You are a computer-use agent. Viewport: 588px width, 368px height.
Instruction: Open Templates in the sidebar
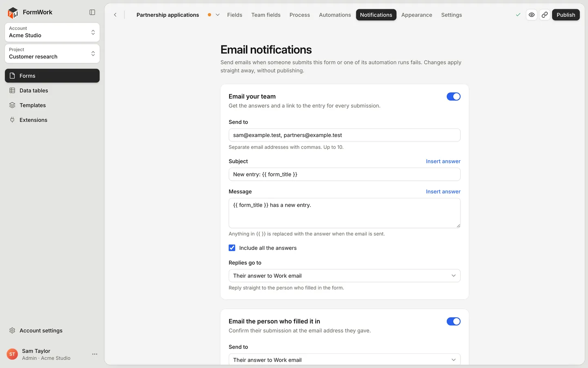(52, 105)
